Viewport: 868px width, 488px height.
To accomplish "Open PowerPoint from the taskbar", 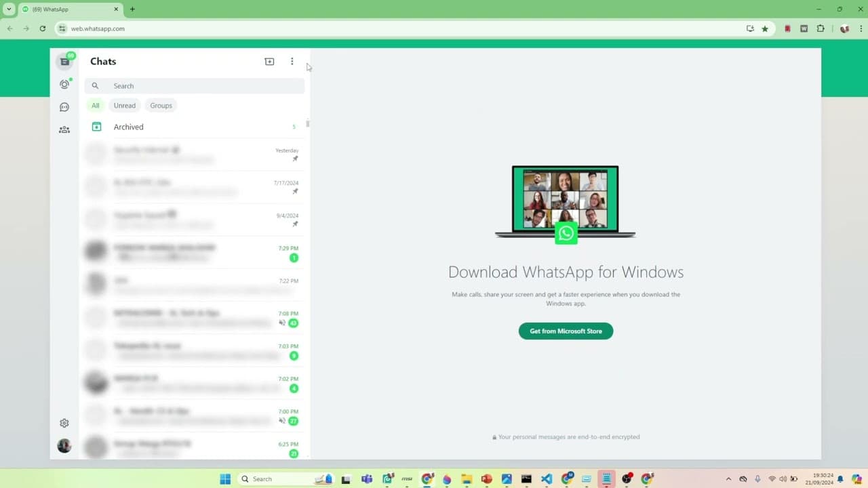I will 486,479.
